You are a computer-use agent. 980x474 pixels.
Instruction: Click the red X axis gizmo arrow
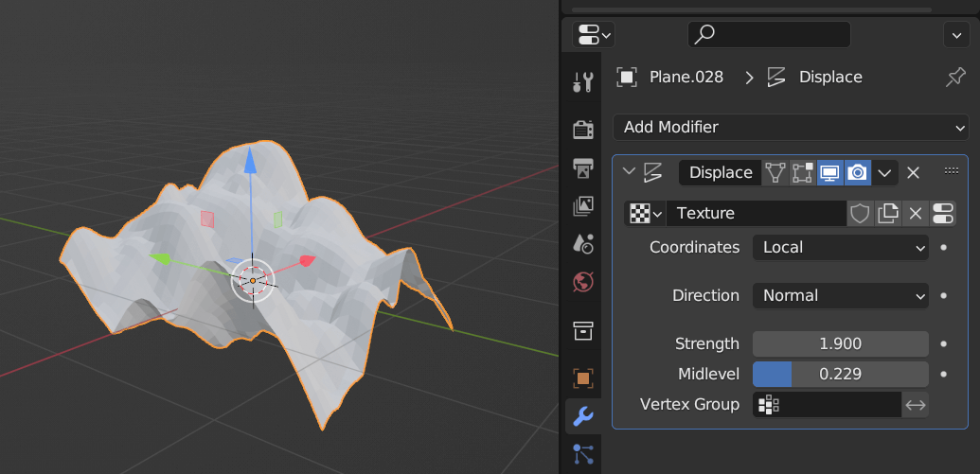pyautogui.click(x=307, y=260)
